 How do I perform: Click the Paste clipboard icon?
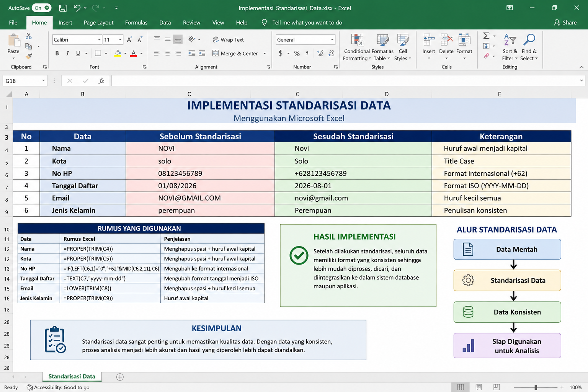(x=14, y=40)
